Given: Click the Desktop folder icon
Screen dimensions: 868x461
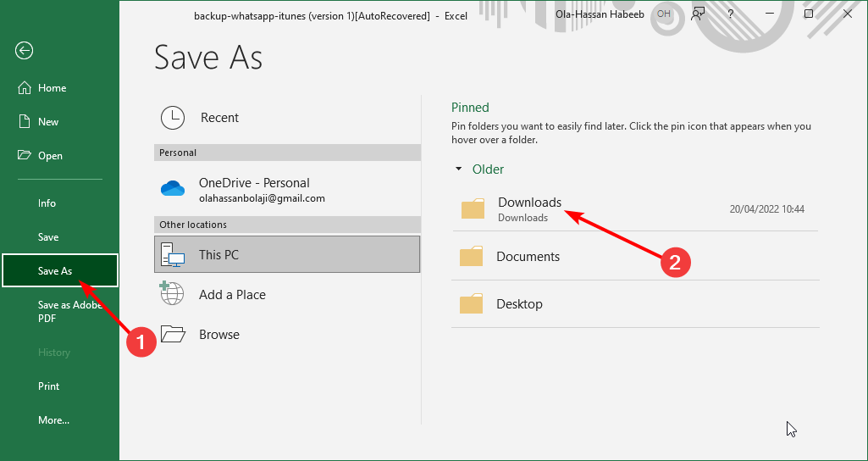Looking at the screenshot, I should pos(472,303).
